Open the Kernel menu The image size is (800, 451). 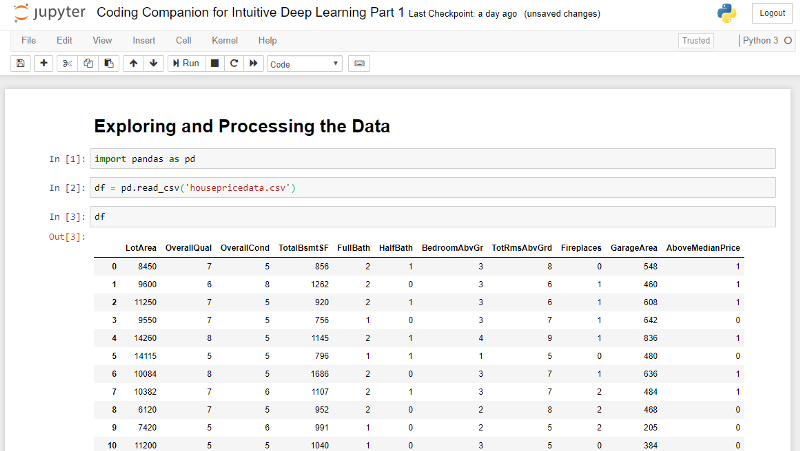(224, 40)
